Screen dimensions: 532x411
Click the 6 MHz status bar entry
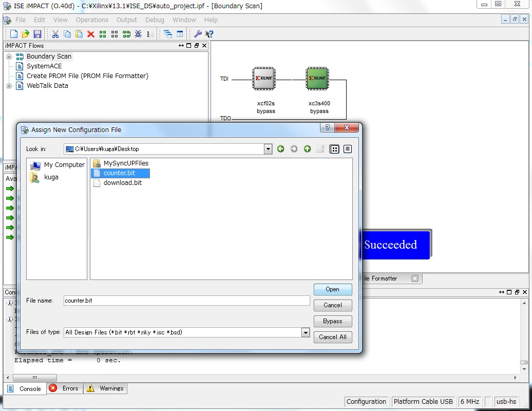click(469, 402)
